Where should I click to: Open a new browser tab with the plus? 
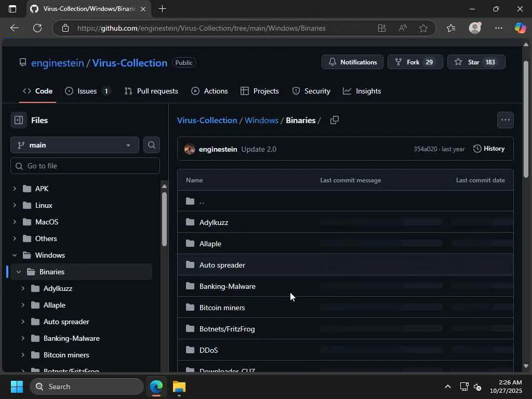[x=163, y=9]
